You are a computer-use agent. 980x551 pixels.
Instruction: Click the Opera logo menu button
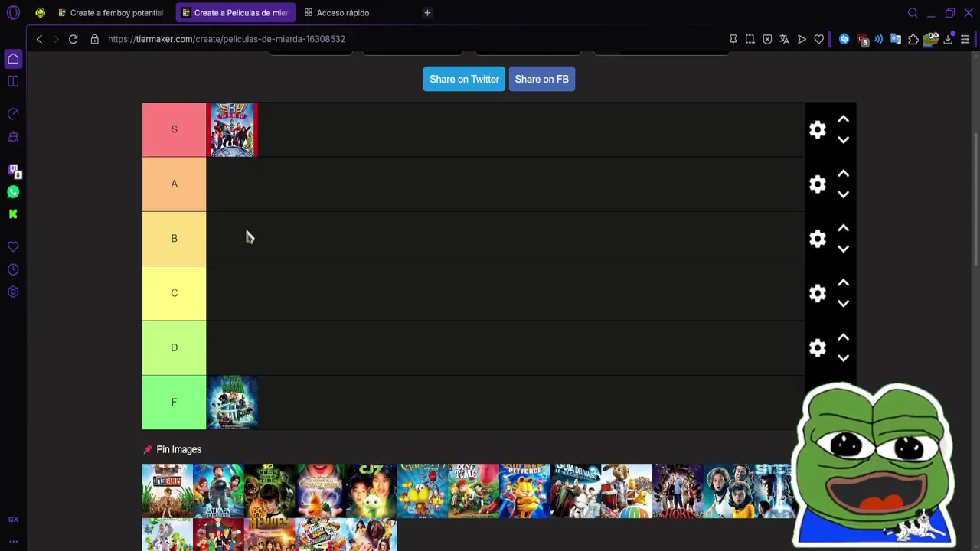(x=13, y=13)
